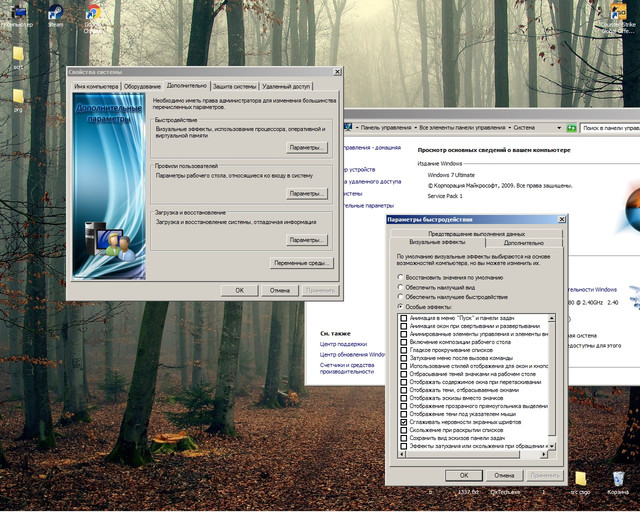Check 'Сохранить вид эскизов панели задач'
640x512 pixels.
(404, 438)
